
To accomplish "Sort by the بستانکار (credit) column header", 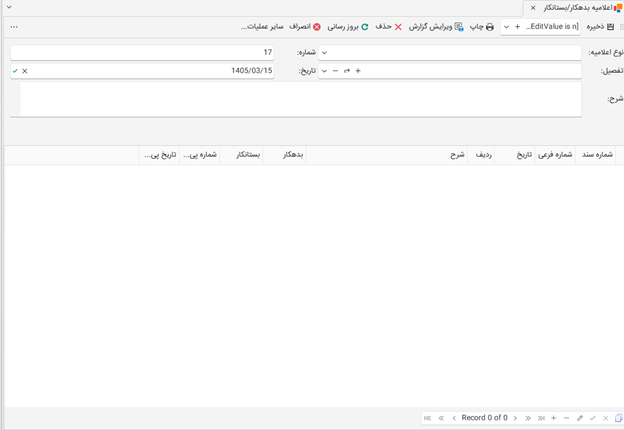I will coord(241,155).
